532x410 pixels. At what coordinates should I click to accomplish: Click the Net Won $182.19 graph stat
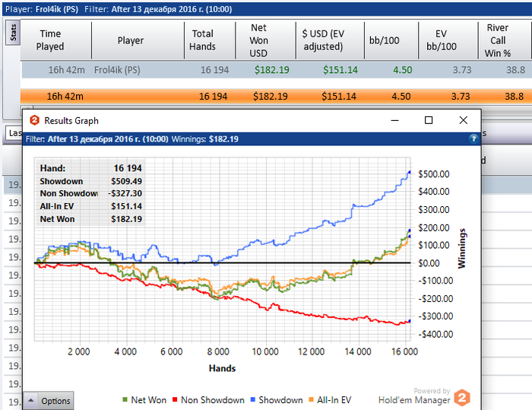(x=126, y=219)
